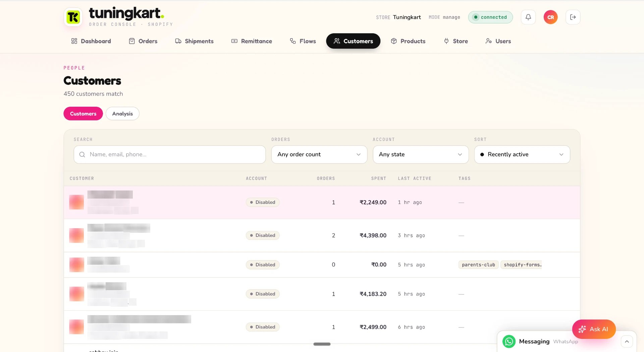The image size is (644, 352).
Task: Click the avatar of the ₹0.00 customer
Action: click(x=76, y=265)
